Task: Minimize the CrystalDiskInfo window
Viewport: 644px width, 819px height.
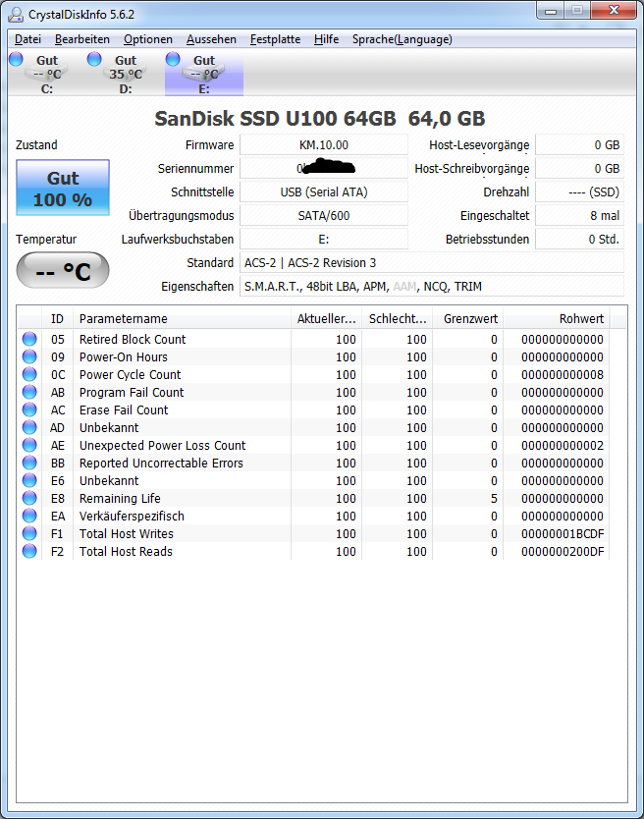Action: (x=550, y=11)
